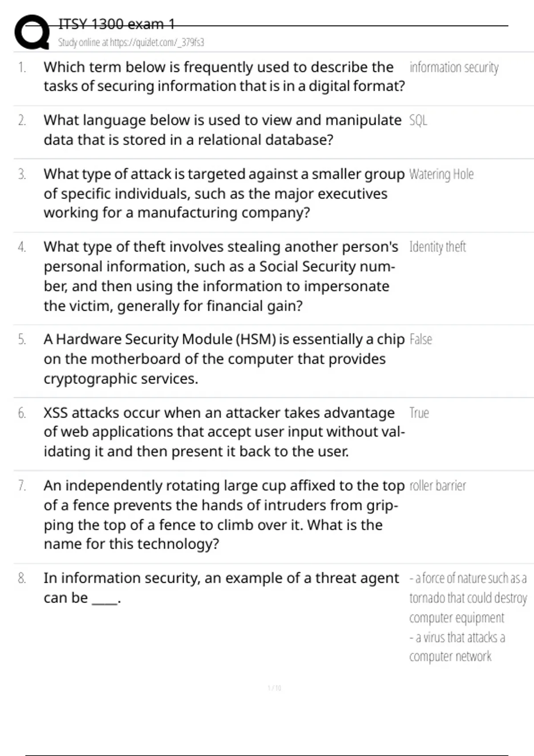Click the 'False' answer for HSM question
This screenshot has height=756, width=534.
point(421,339)
